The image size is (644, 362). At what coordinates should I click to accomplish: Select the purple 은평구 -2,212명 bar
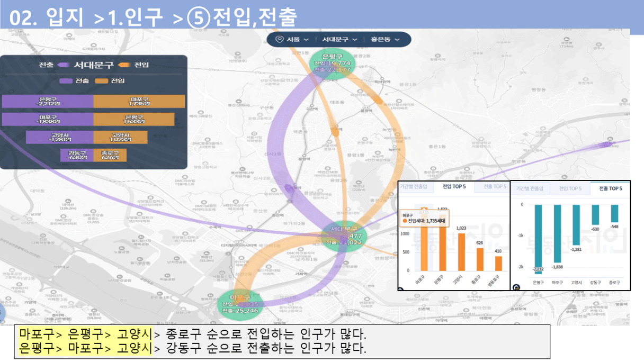click(x=48, y=102)
